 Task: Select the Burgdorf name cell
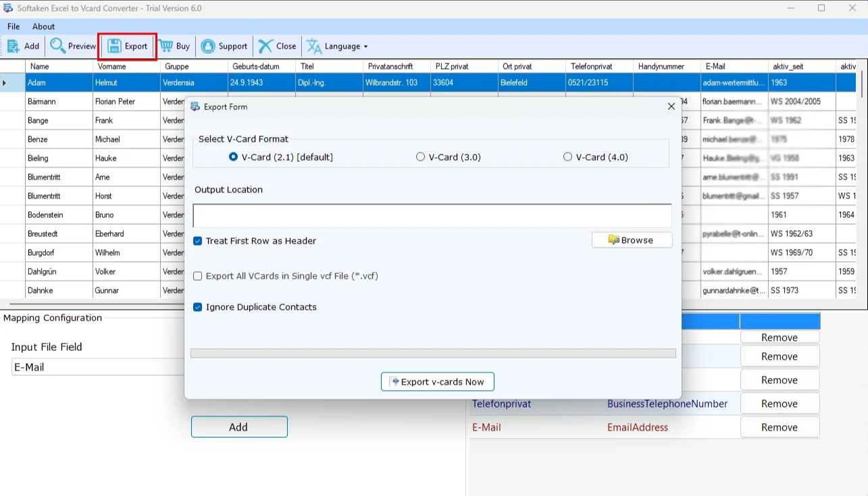coord(59,252)
